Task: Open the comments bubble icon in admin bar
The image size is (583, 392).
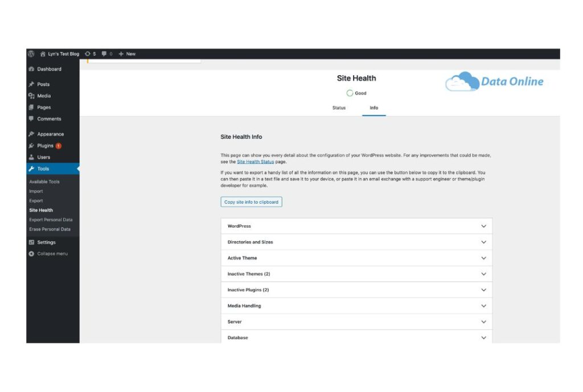Action: (104, 54)
